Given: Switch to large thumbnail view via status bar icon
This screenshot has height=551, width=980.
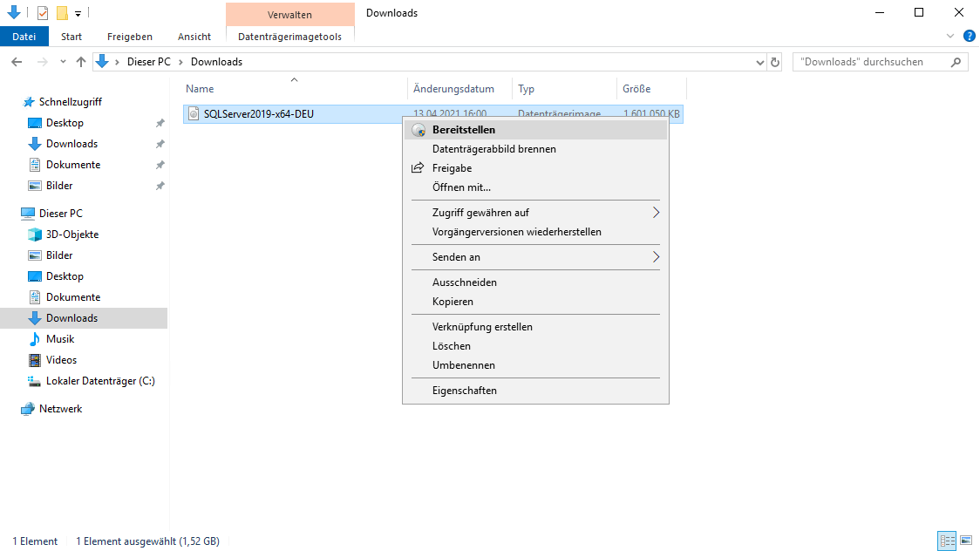Looking at the screenshot, I should pyautogui.click(x=968, y=541).
